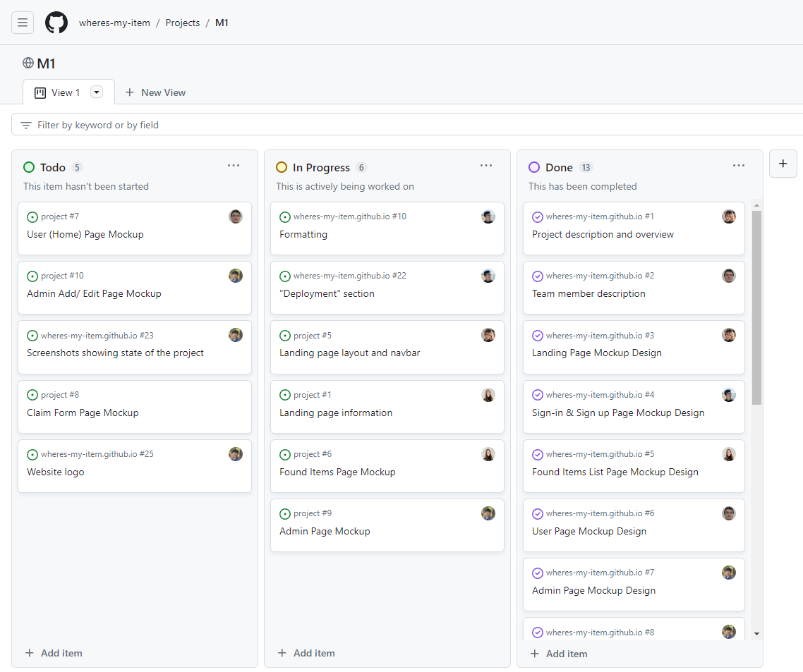Click Add item in the In Progress column
The height and width of the screenshot is (672, 803).
306,653
